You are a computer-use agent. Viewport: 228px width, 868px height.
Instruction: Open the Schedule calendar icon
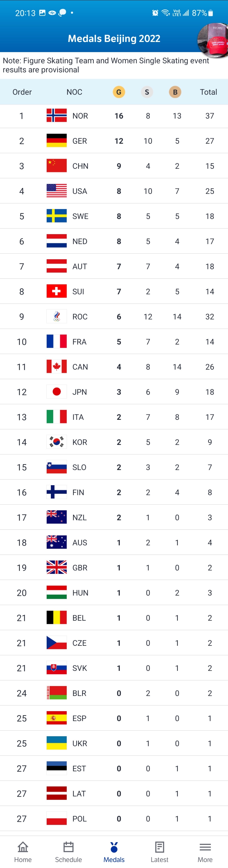68,846
